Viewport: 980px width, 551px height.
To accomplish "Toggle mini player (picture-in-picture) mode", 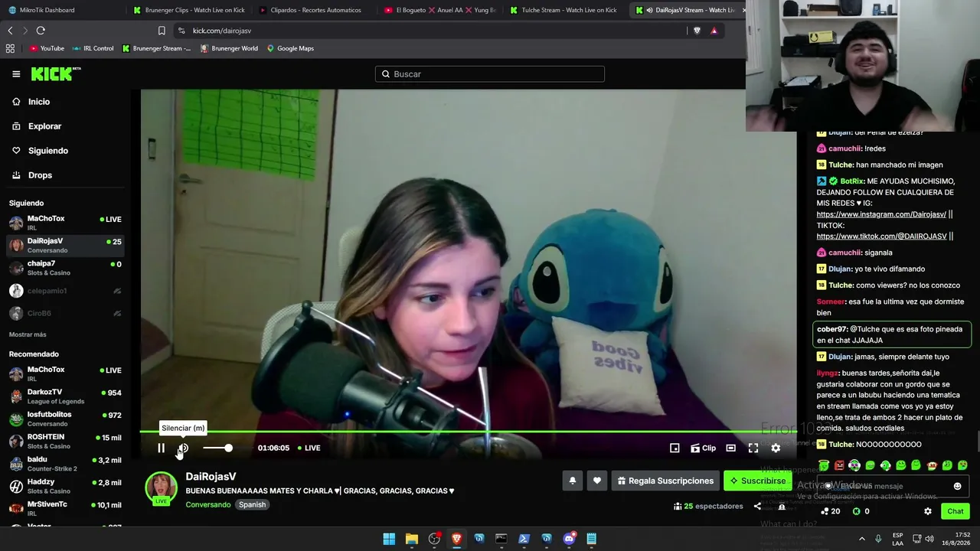I will (675, 448).
